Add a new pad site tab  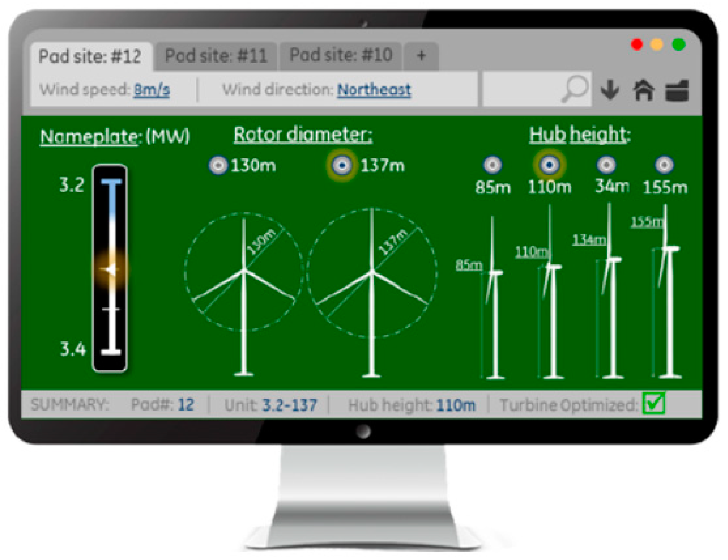(x=421, y=55)
